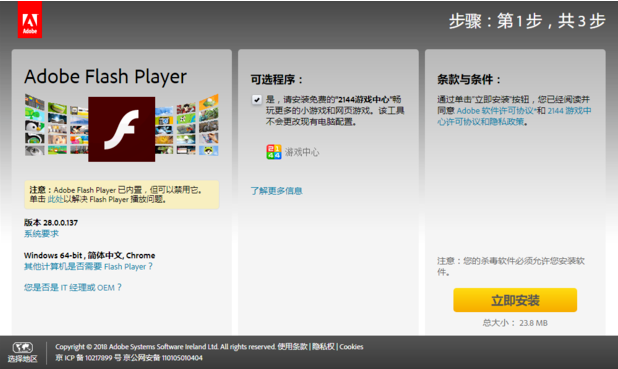The width and height of the screenshot is (618, 369).
Task: Open 您是否是 IT 经理或 OEM link
Action: point(73,287)
